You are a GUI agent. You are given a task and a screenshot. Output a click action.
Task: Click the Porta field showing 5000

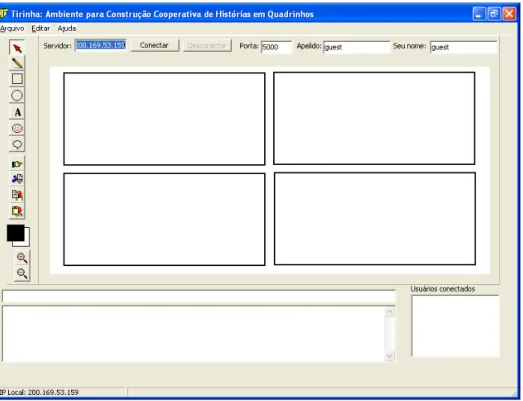tap(276, 47)
